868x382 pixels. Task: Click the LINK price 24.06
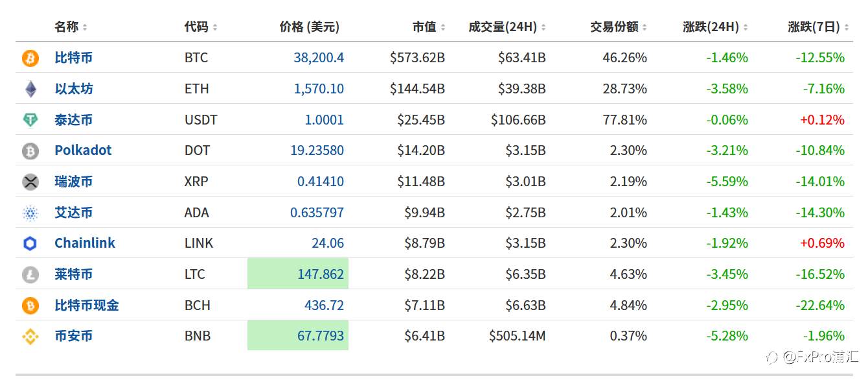point(328,243)
